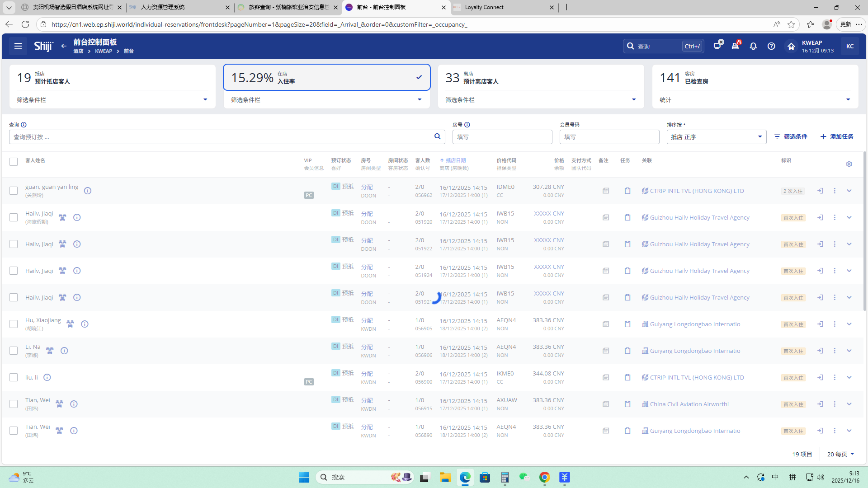Open three-dot menu for Hu, Xiaojiang row
The image size is (868, 488).
coord(835,324)
